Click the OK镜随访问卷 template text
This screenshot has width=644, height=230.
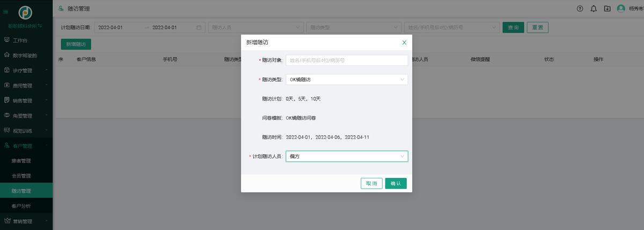pos(301,118)
